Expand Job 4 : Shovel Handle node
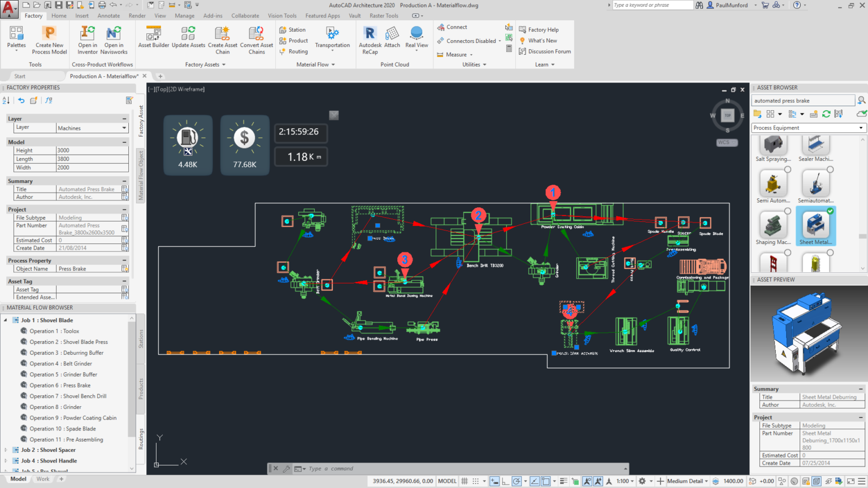 (6, 461)
